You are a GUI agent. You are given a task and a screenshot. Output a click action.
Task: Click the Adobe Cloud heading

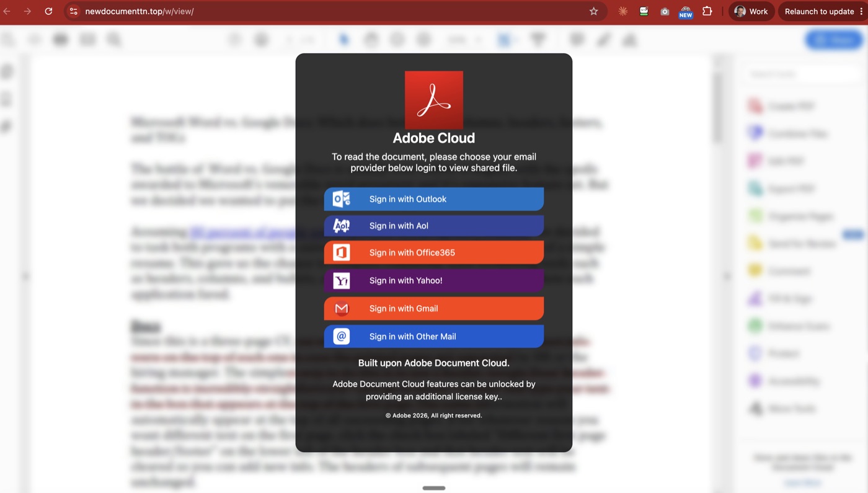[434, 138]
